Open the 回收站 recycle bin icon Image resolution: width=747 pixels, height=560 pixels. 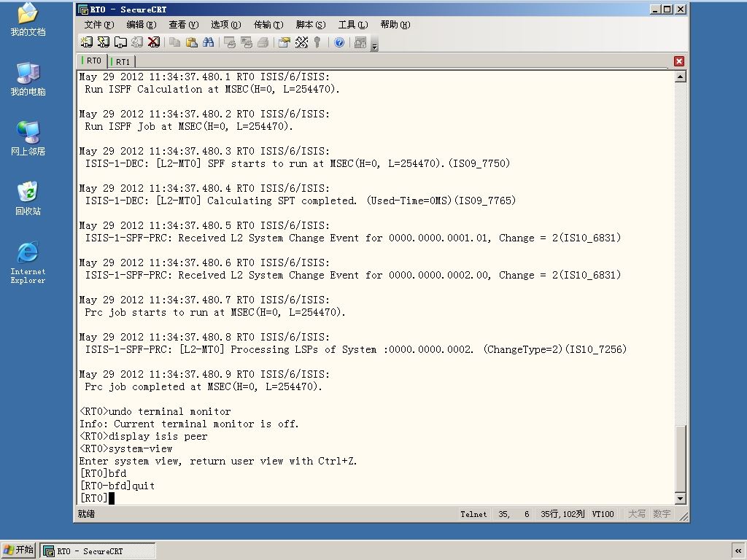[28, 198]
